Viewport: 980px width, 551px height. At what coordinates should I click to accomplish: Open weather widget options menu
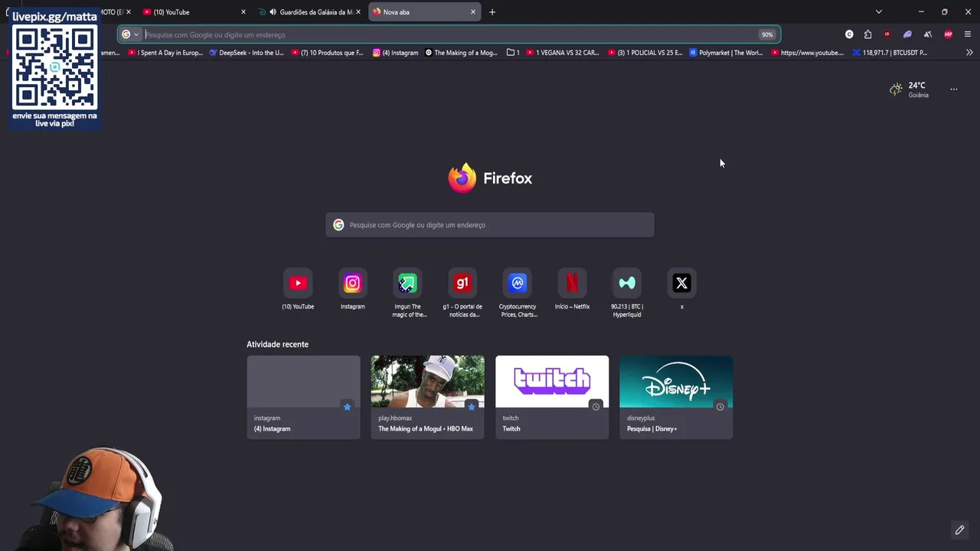pos(954,90)
